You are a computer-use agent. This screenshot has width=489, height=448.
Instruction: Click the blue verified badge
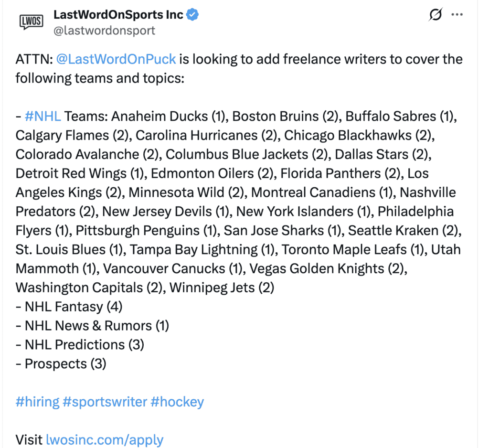click(193, 15)
